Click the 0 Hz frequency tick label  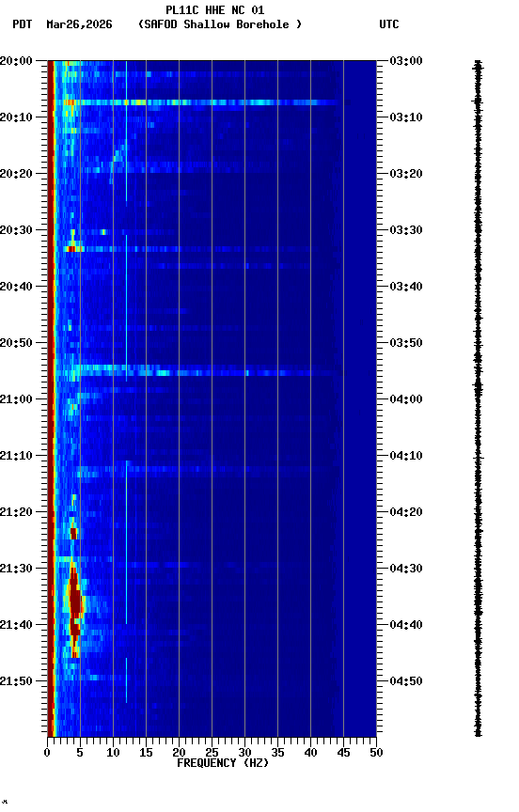coord(47,753)
